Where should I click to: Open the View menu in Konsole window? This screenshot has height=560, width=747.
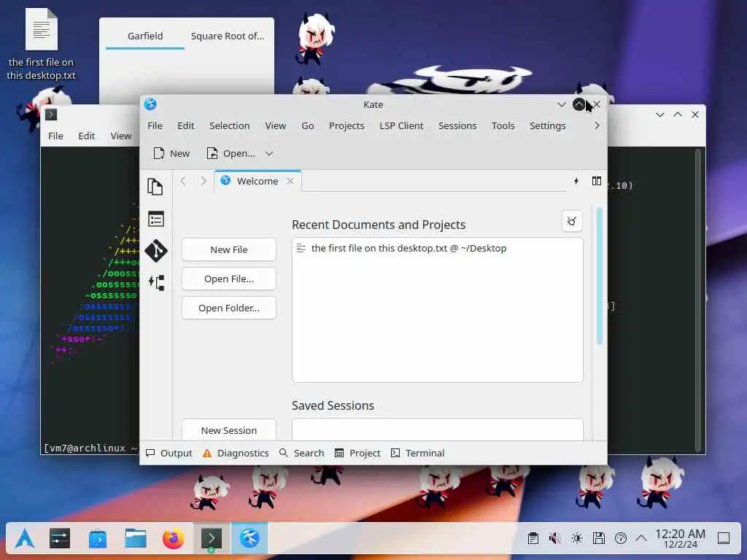tap(121, 136)
